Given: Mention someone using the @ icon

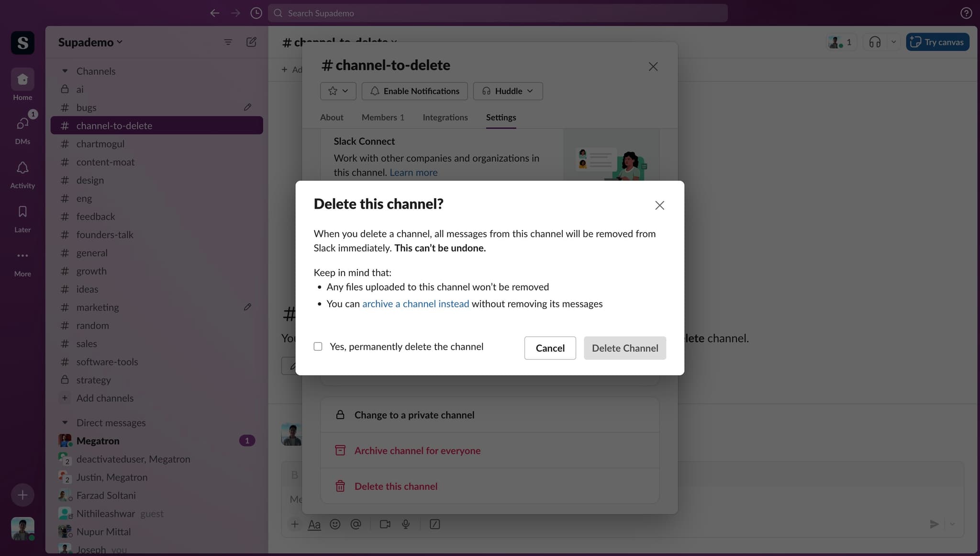Looking at the screenshot, I should point(356,524).
